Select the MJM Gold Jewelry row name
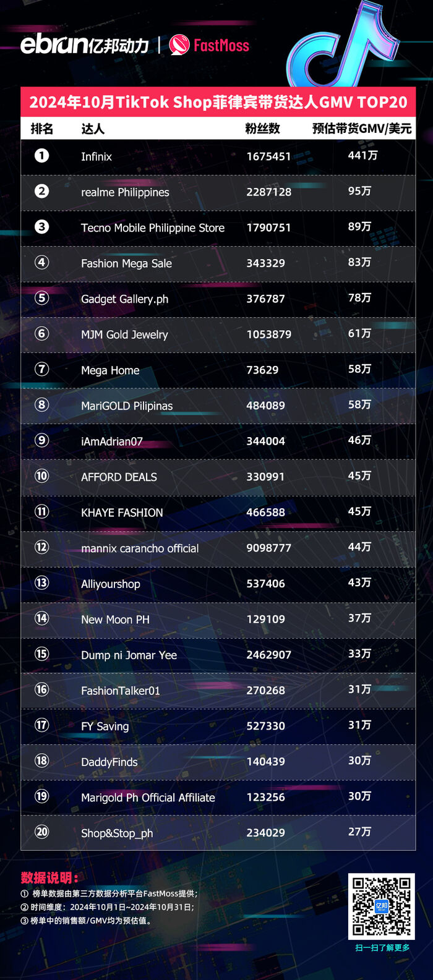 click(124, 334)
